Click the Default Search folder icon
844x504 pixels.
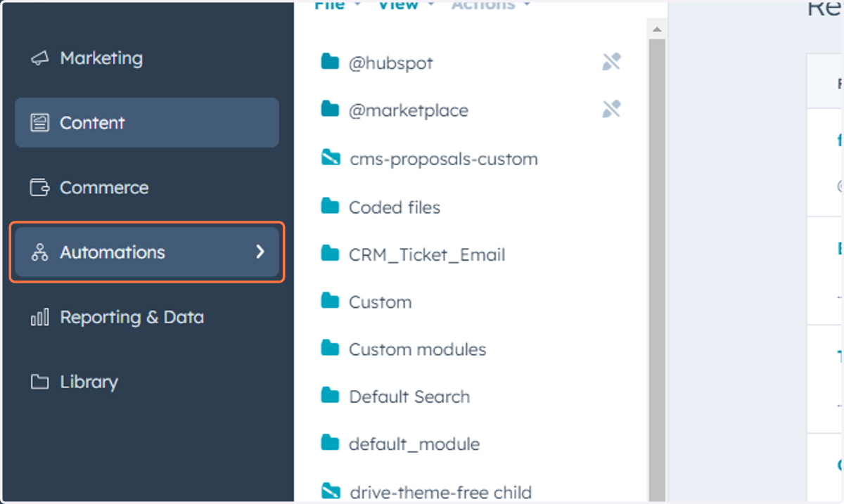click(330, 396)
